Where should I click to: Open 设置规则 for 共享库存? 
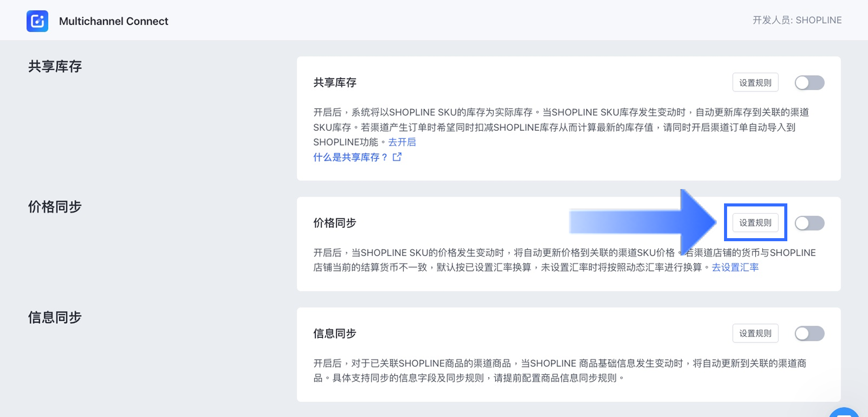click(755, 83)
